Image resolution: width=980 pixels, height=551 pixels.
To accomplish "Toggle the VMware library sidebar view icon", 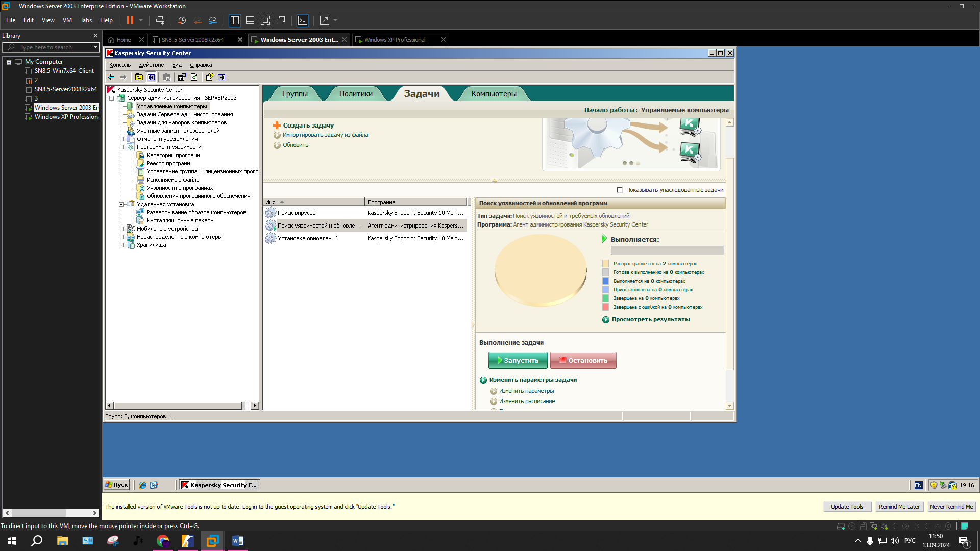I will point(235,20).
